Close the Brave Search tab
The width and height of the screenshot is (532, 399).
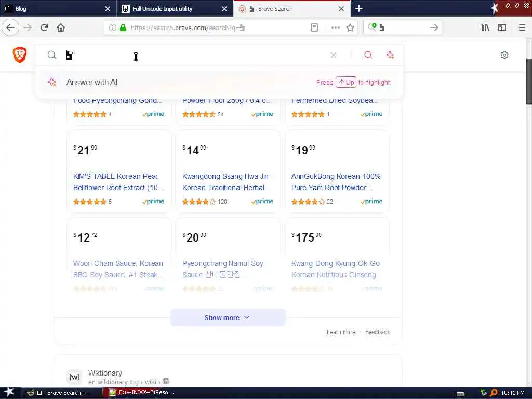click(x=341, y=9)
